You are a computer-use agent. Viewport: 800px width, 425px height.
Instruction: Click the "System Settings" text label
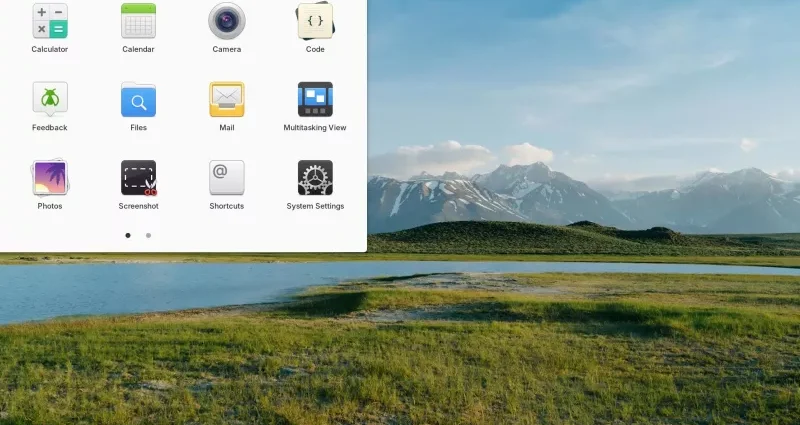click(x=315, y=206)
